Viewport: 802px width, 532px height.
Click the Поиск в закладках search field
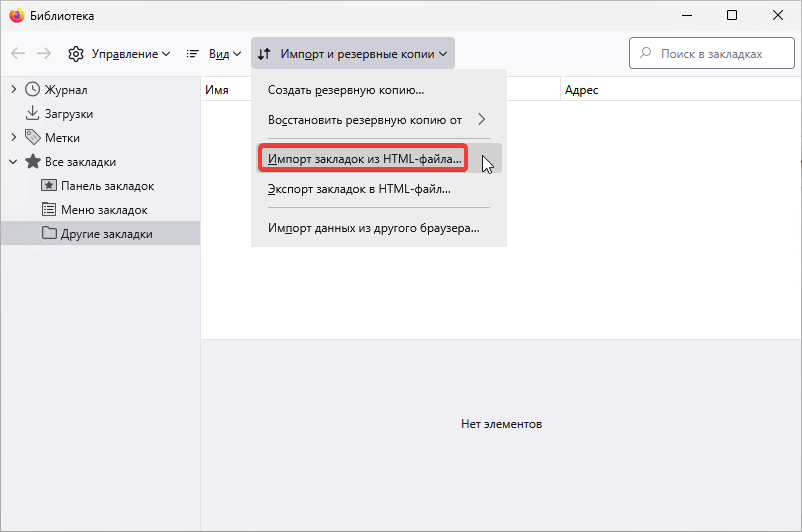710,54
